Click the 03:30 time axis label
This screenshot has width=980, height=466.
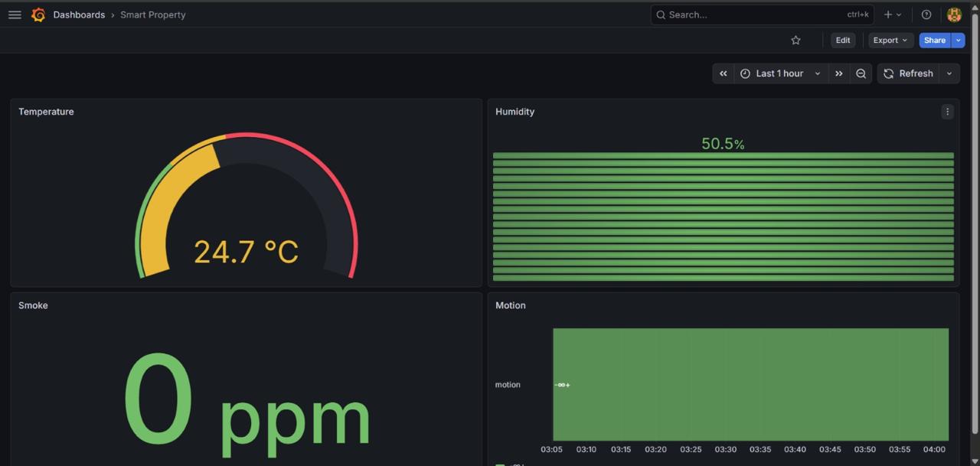pyautogui.click(x=725, y=450)
